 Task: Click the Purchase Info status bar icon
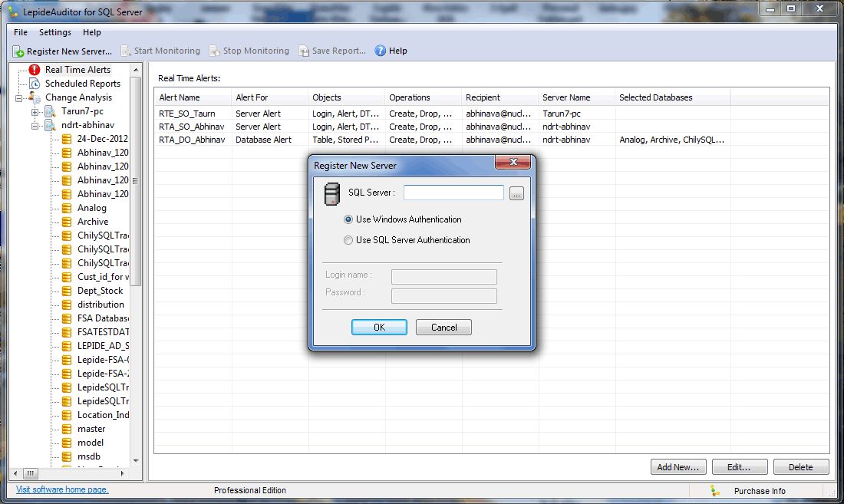click(x=715, y=490)
